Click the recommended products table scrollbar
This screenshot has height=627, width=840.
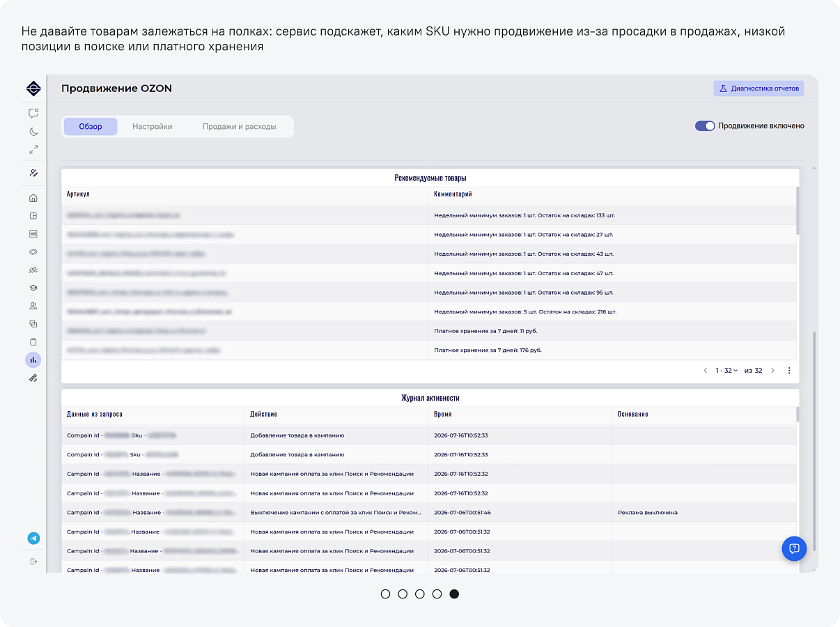click(798, 212)
